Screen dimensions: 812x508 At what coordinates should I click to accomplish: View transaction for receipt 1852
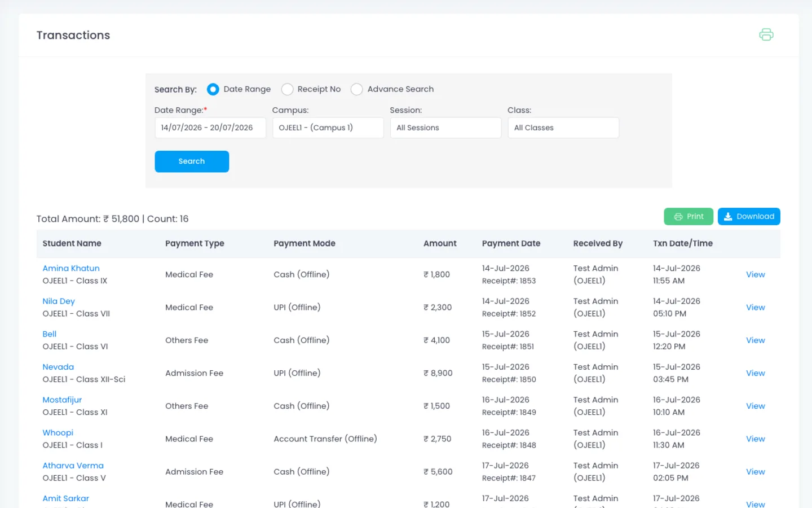[756, 308]
